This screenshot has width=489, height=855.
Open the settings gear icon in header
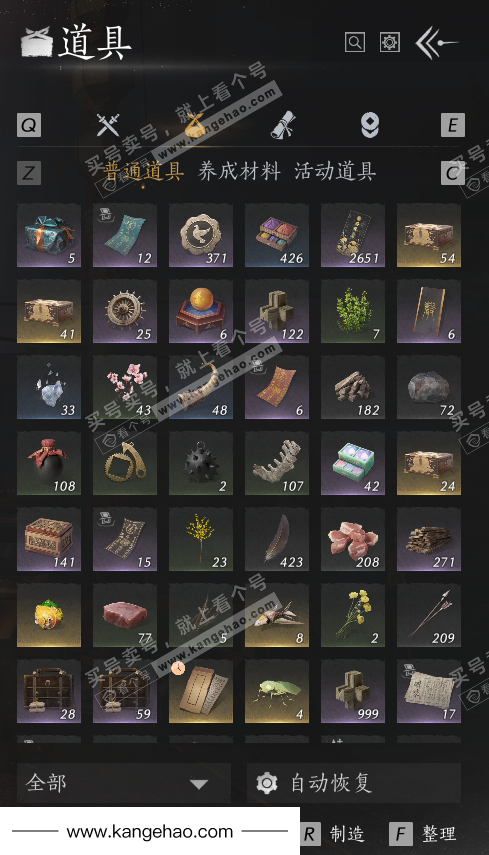click(x=390, y=43)
